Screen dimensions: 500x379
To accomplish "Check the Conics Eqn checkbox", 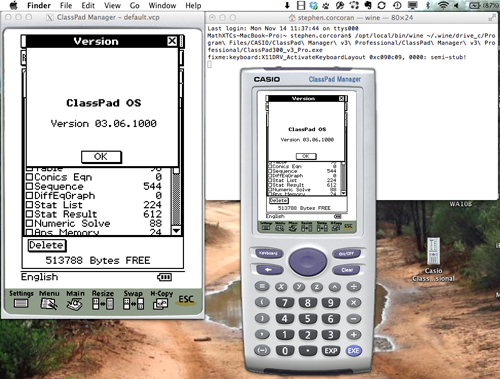I will point(29,177).
